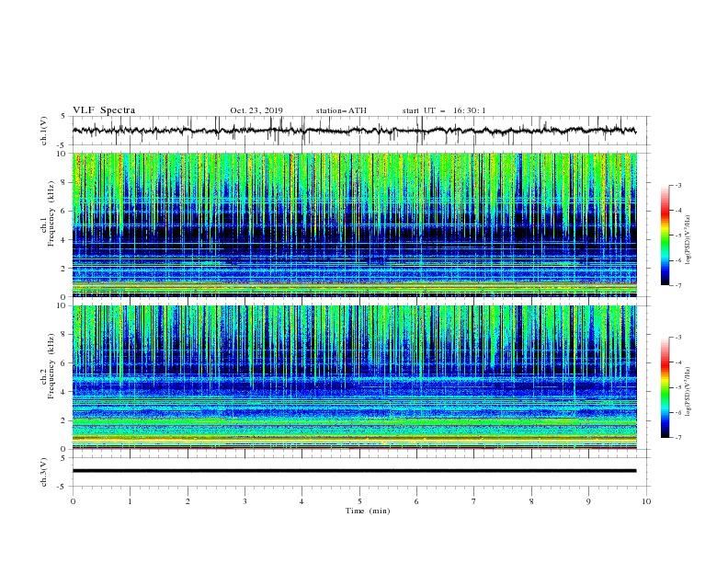Click the "VLF Spectra" plot title
728x563 pixels.
104,110
